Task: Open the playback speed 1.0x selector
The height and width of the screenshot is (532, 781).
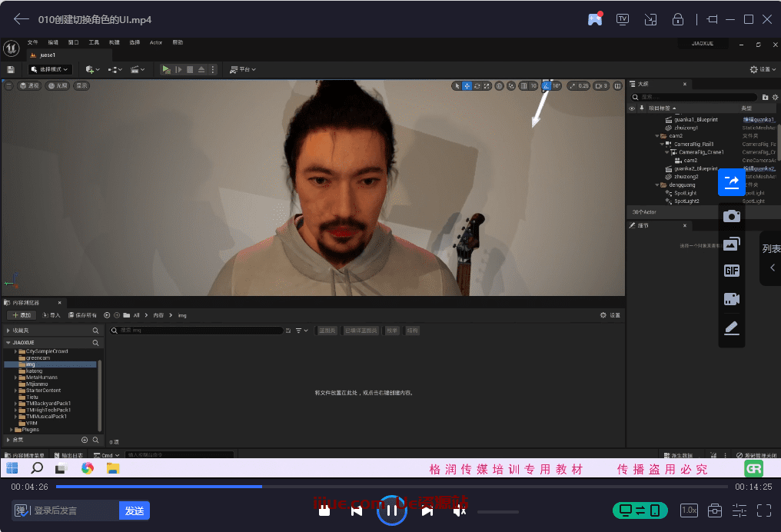Action: click(690, 510)
